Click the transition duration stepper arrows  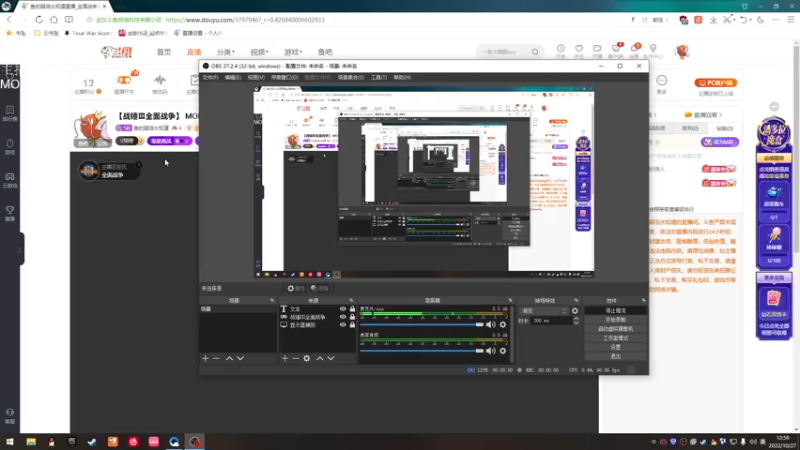click(x=576, y=321)
